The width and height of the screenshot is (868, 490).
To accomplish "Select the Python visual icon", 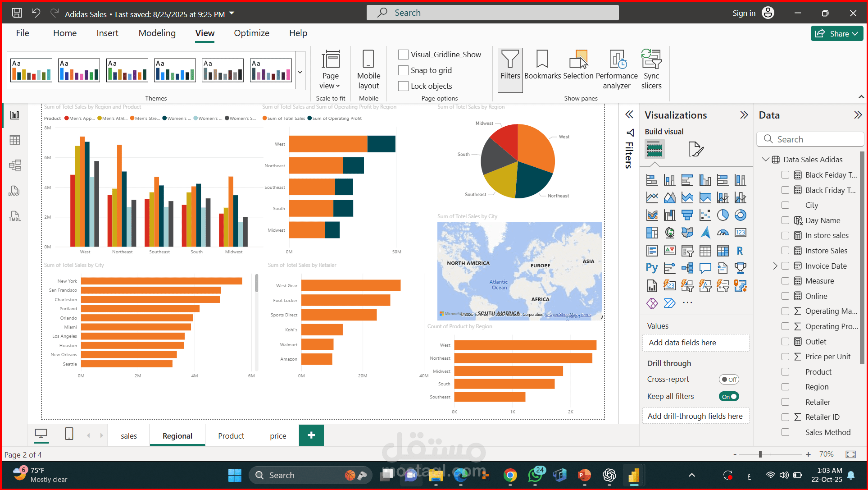I will 652,268.
